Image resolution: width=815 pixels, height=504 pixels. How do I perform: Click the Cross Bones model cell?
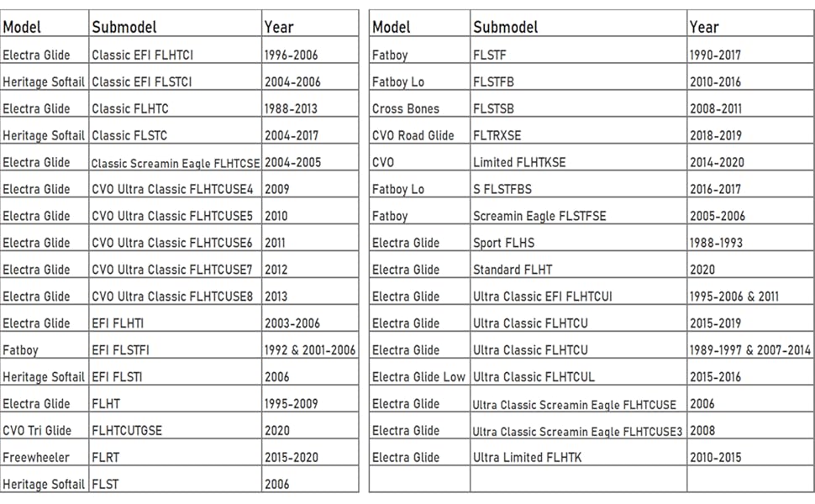[x=406, y=109]
